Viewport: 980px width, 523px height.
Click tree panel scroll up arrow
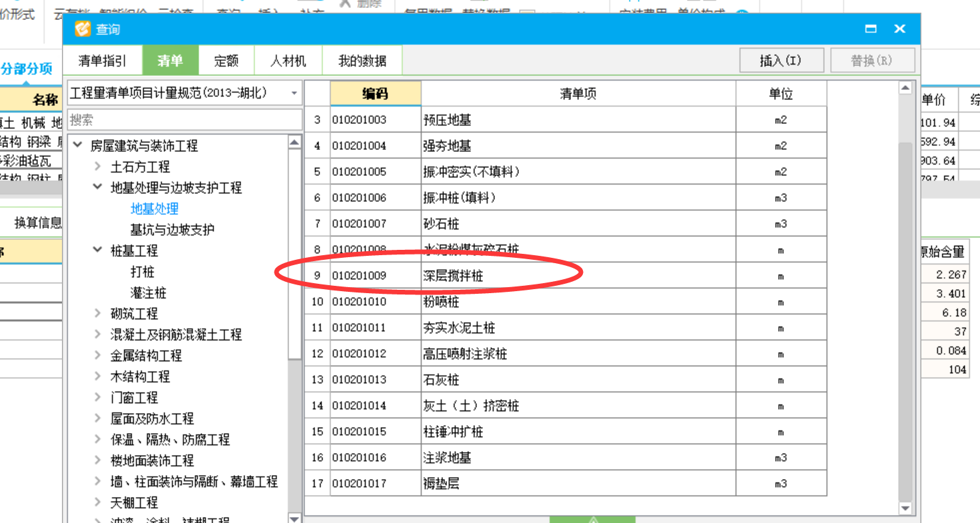click(294, 142)
